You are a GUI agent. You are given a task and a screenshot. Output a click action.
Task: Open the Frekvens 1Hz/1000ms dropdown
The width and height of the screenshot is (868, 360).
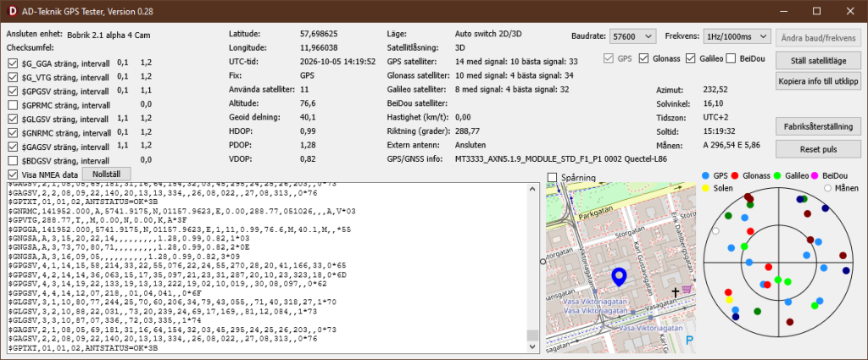737,37
